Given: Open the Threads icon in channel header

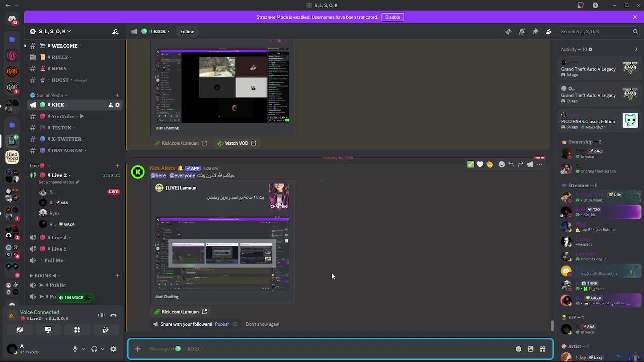Looking at the screenshot, I should 508,31.
